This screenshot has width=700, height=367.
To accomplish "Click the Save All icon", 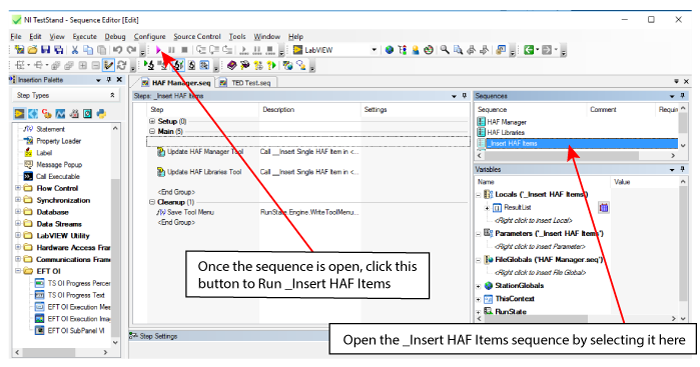I will click(x=58, y=50).
